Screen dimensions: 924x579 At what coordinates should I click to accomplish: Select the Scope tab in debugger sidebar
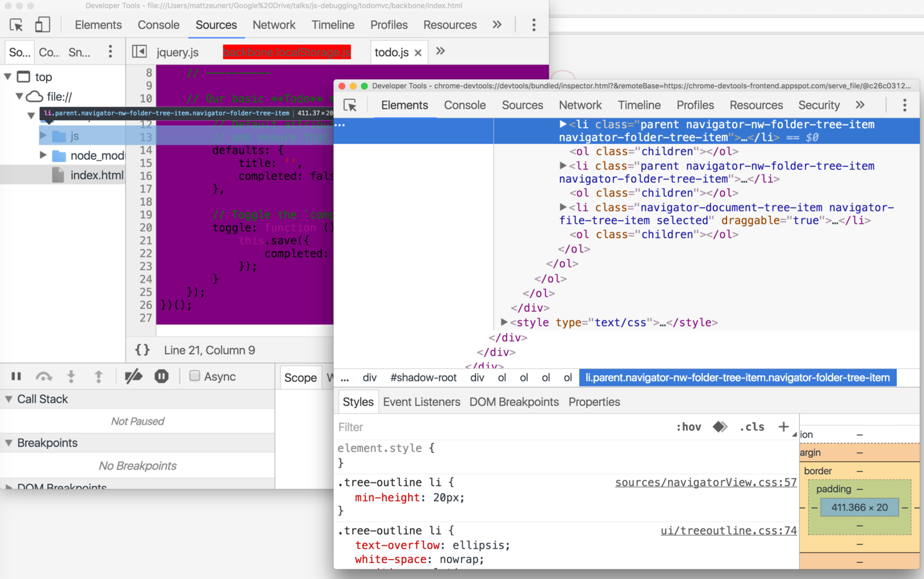coord(300,378)
